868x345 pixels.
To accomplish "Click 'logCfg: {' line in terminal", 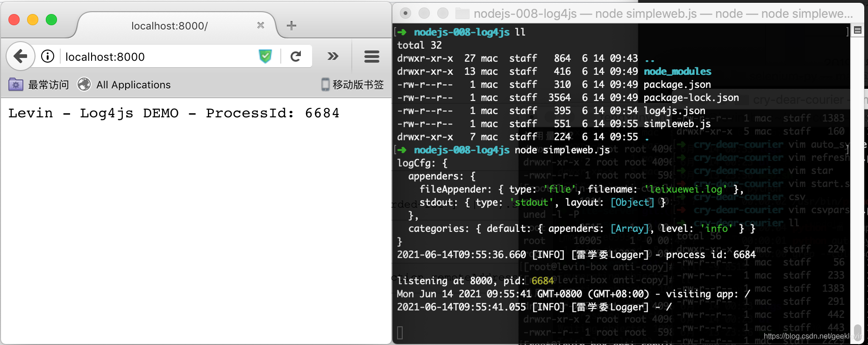I will (422, 163).
